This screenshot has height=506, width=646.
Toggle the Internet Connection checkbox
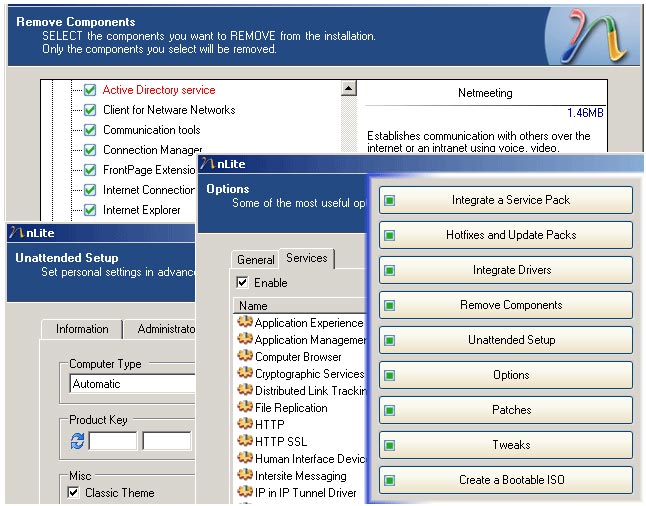pos(90,190)
